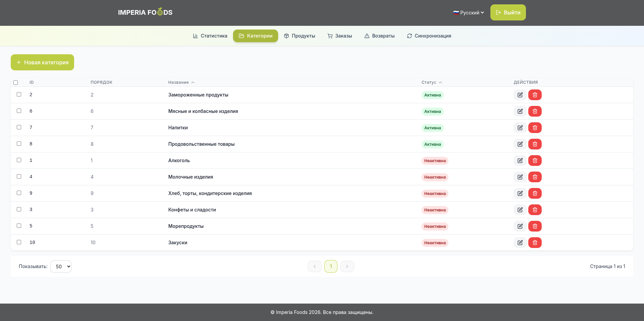
Task: Open the Синхронизация tab
Action: tap(429, 36)
